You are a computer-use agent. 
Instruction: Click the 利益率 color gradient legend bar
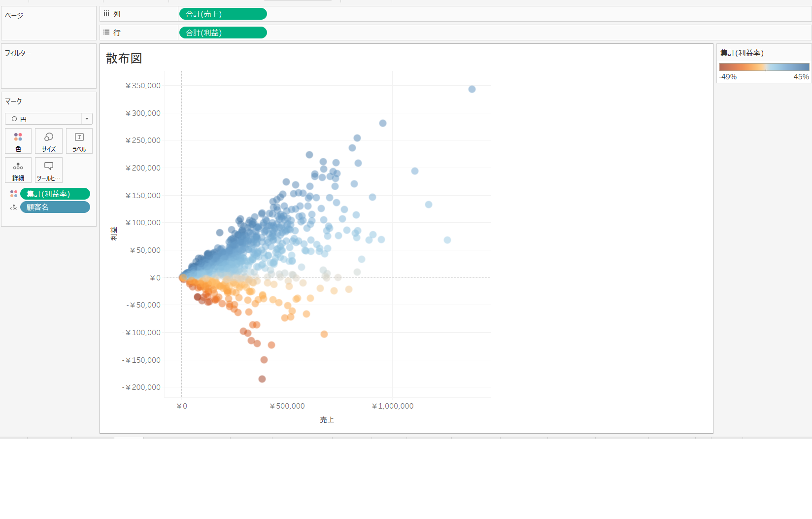point(764,67)
